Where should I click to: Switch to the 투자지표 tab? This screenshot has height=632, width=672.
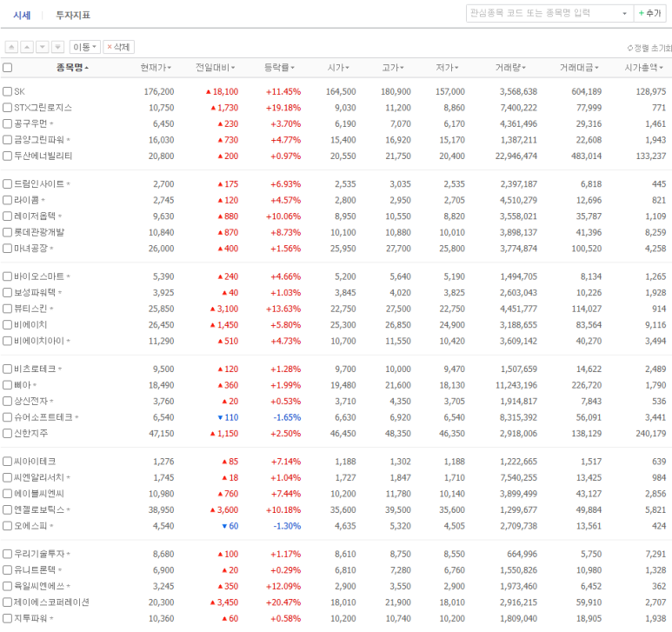(x=73, y=16)
